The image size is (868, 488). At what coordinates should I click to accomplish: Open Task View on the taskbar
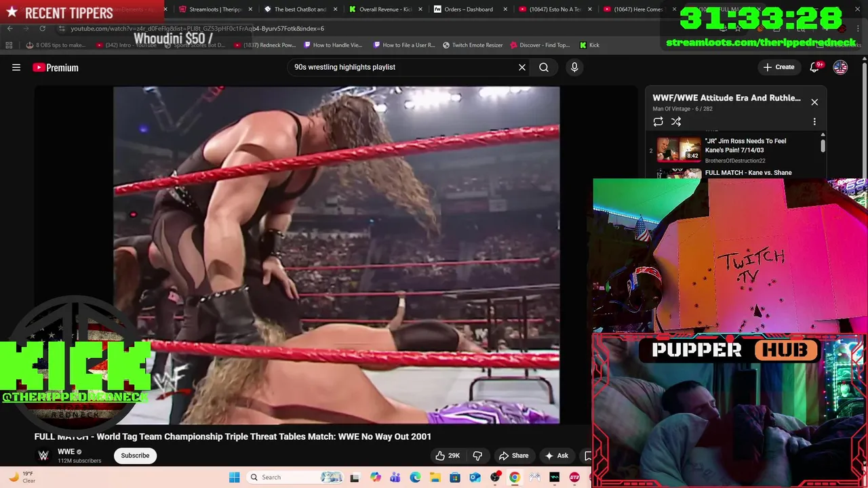click(x=354, y=477)
